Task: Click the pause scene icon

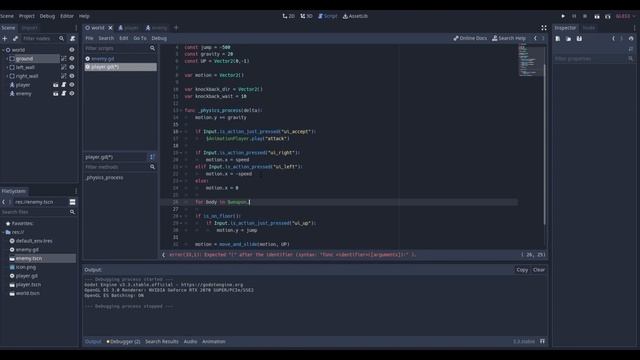Action: click(x=574, y=16)
